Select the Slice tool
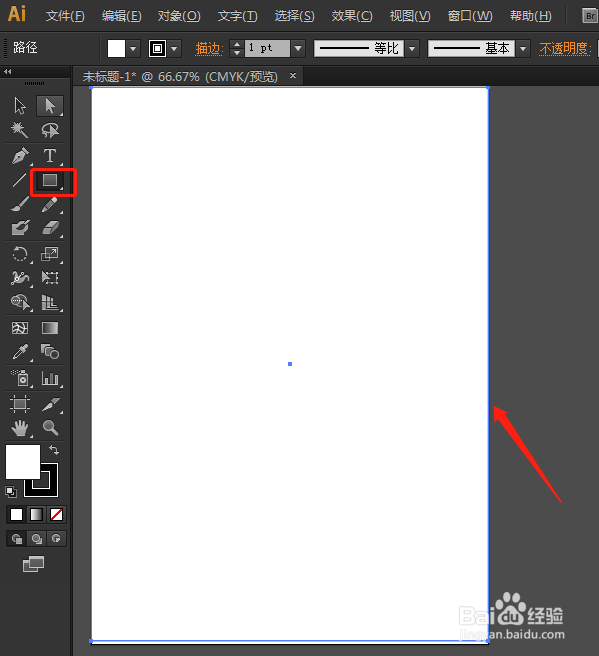Screen dimensions: 599x656 [x=50, y=404]
